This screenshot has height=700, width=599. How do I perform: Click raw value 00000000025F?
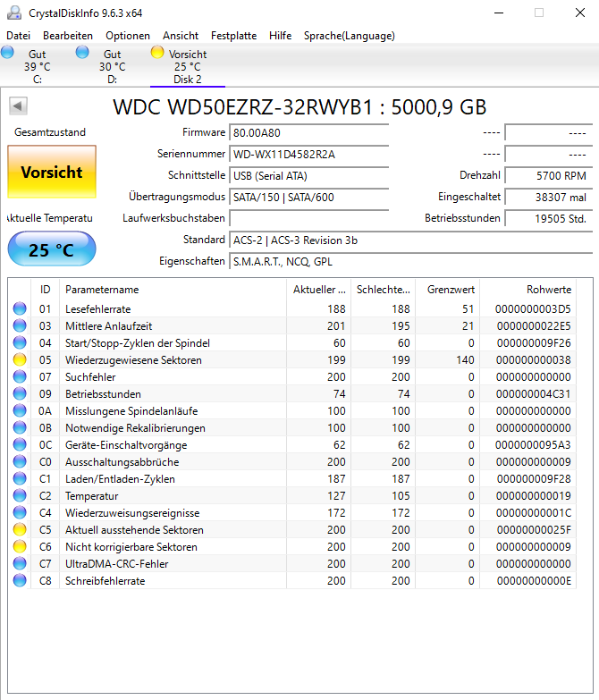[x=534, y=530]
